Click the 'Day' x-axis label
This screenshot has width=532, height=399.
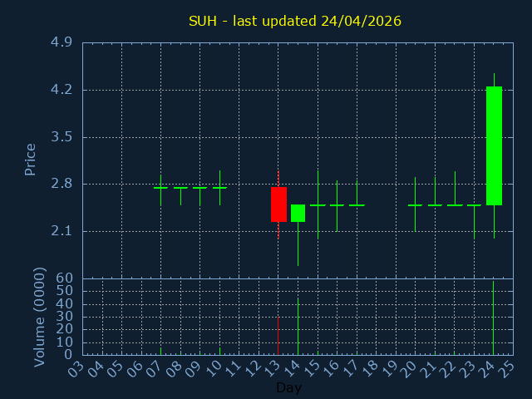coord(288,387)
